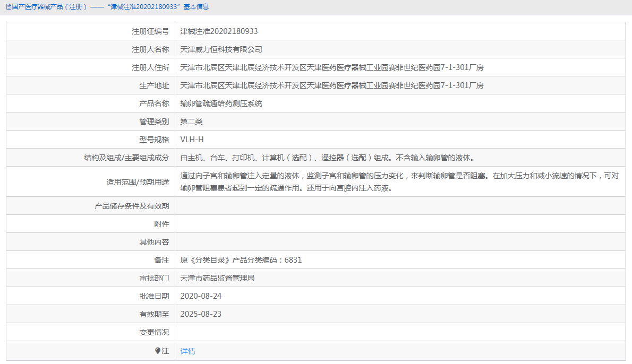632x364 pixels.
Task: Click the 生产地址 address value
Action: tap(331, 85)
